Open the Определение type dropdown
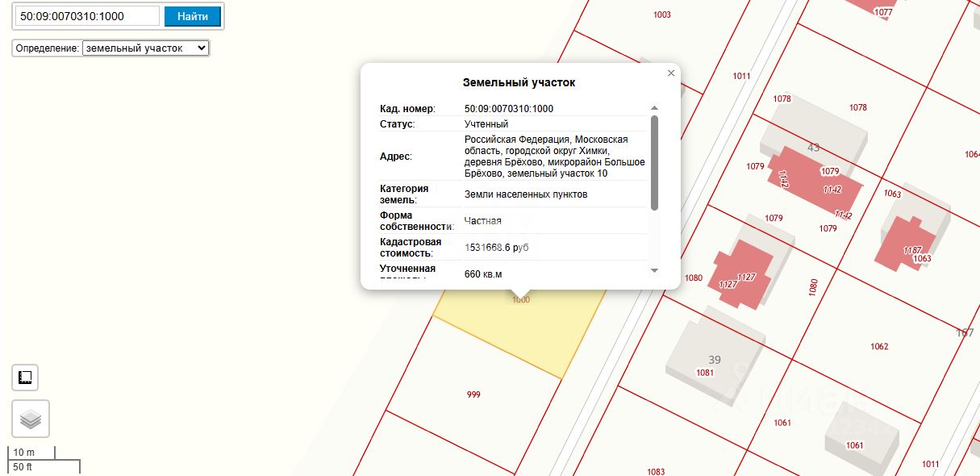This screenshot has width=980, height=476. [x=145, y=48]
